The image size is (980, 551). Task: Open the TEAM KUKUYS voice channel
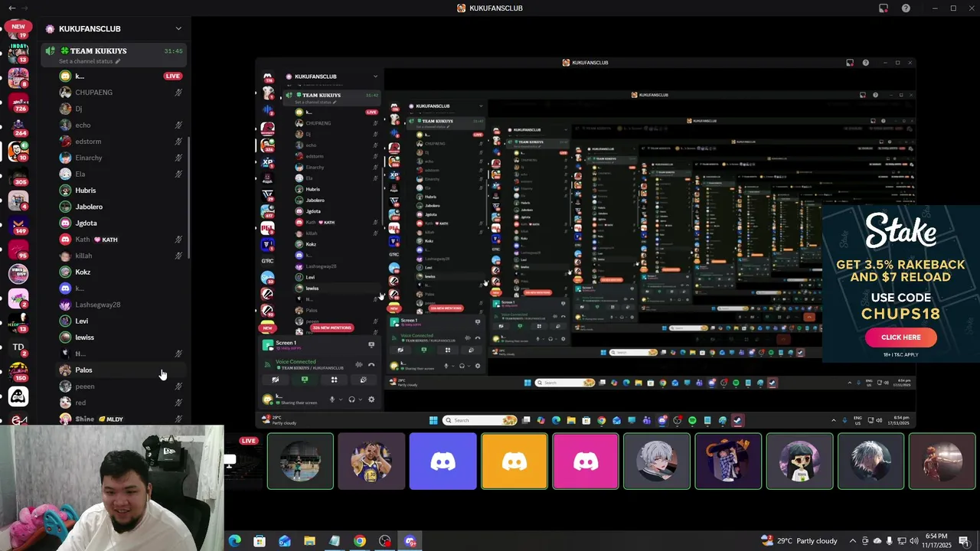click(x=114, y=55)
